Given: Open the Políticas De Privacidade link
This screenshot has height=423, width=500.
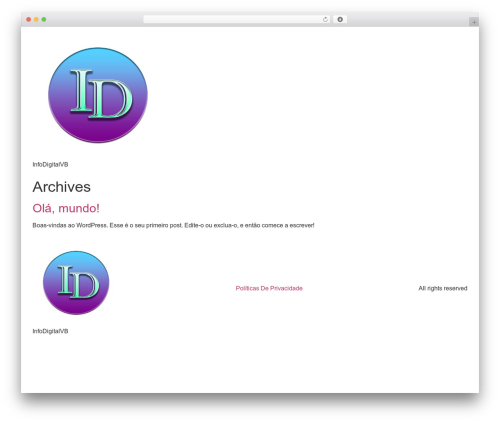Looking at the screenshot, I should click(269, 288).
